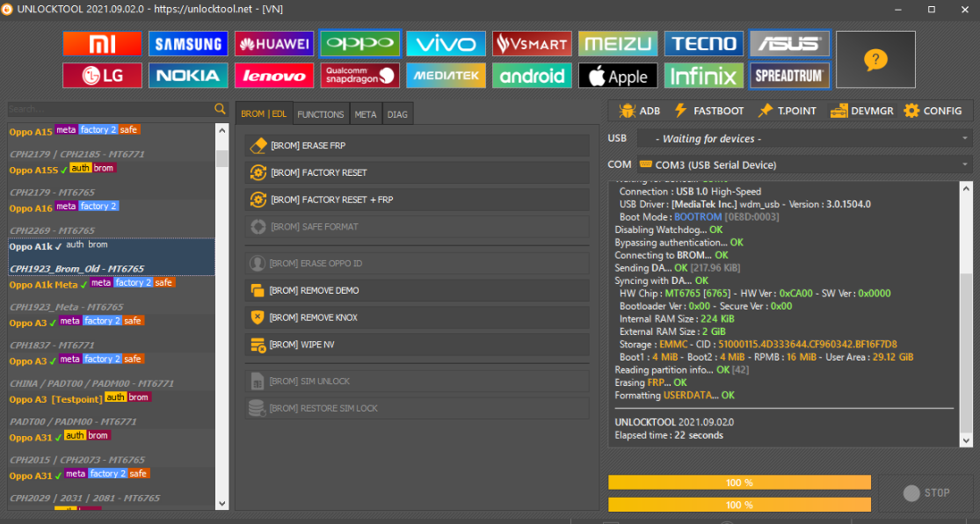The height and width of the screenshot is (524, 980).
Task: Select the MediaTek chipset tile
Action: (446, 76)
